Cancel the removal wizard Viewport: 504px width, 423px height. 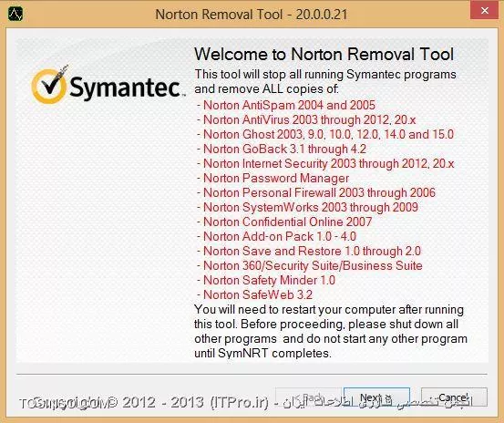click(x=454, y=397)
